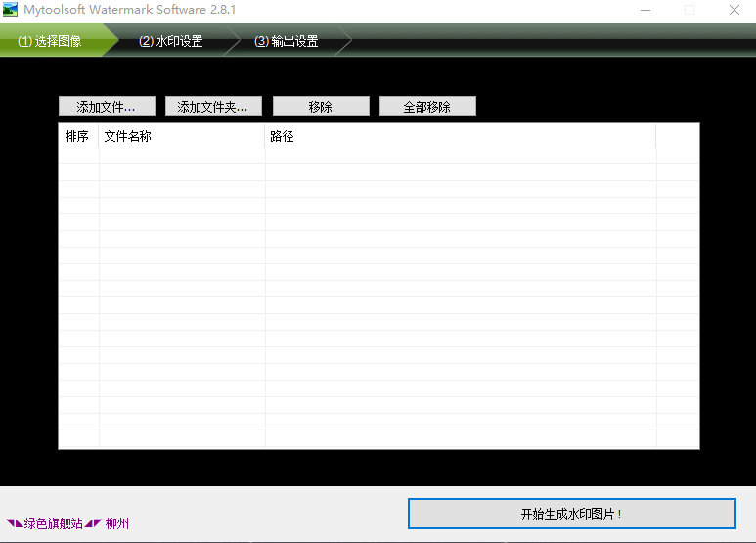
Task: Go to the (3) 输出设置 tab
Action: point(287,41)
